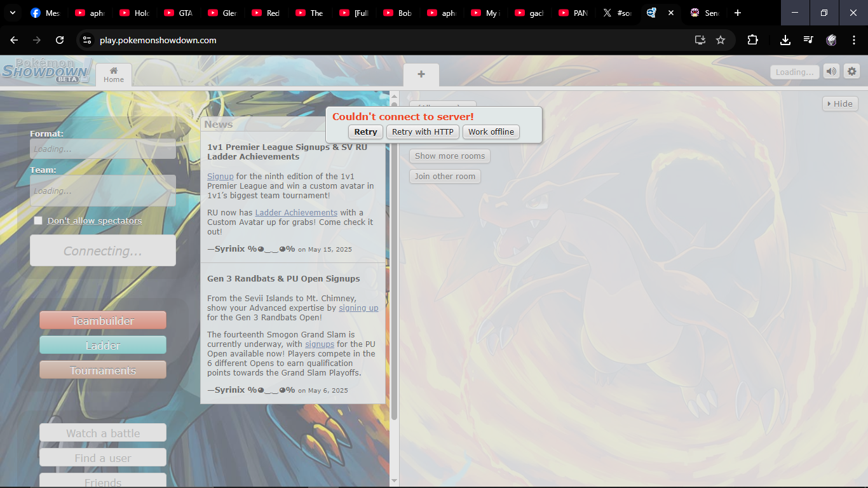Go back in browser history

14,40
